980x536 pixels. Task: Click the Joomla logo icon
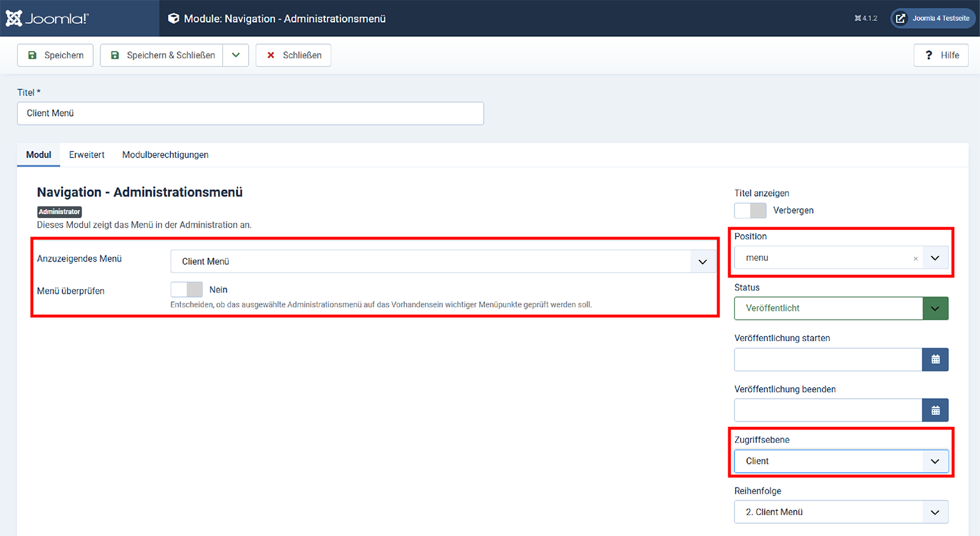tap(14, 18)
